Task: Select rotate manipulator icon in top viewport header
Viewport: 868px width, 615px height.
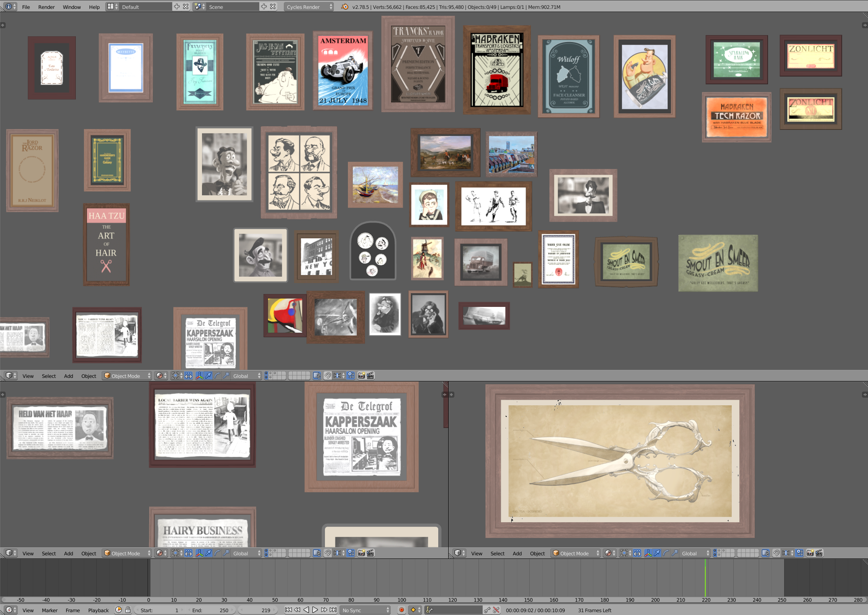Action: (x=217, y=376)
